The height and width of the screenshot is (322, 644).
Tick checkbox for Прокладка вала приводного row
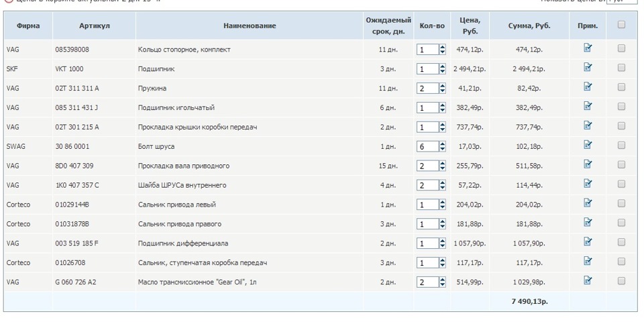point(621,164)
